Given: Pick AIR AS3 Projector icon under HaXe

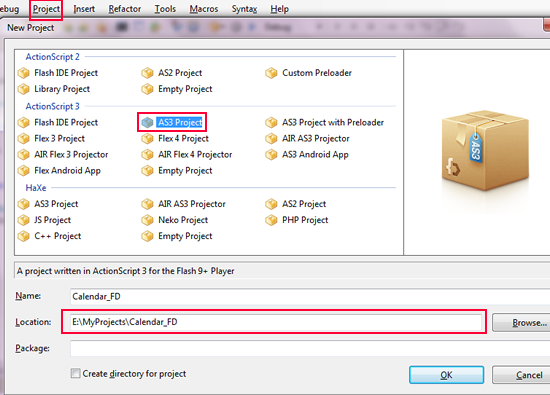Looking at the screenshot, I should point(147,204).
